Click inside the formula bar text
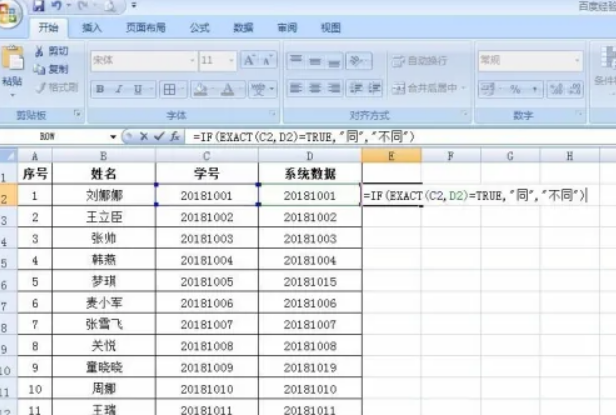Screen dimensions: 616x415 click(304, 137)
